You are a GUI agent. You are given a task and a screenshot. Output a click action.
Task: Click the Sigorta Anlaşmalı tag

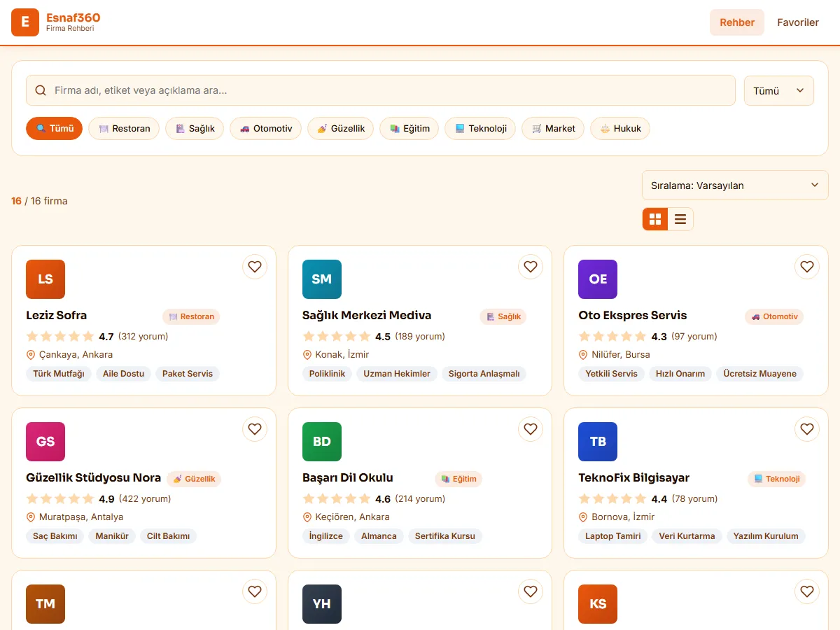pyautogui.click(x=484, y=374)
